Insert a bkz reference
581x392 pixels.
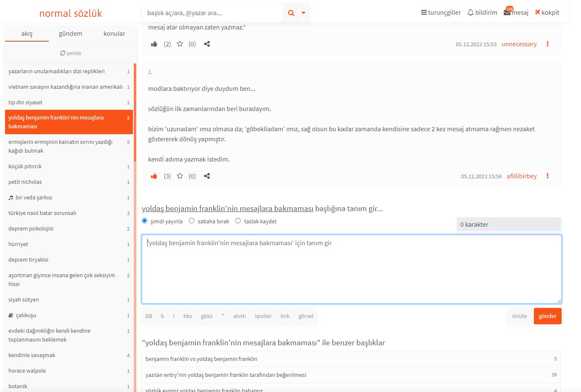click(188, 316)
